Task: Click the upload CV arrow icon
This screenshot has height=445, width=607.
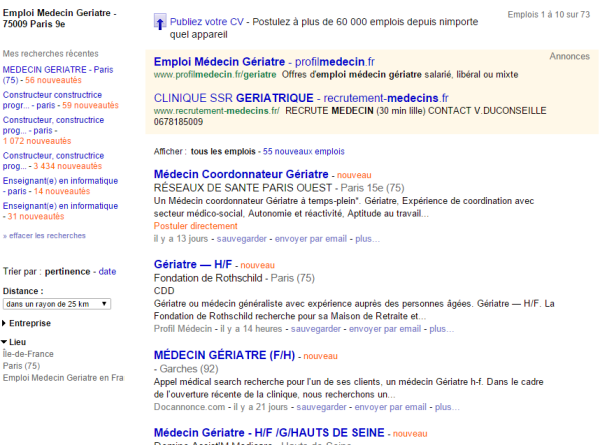Action: [x=160, y=21]
